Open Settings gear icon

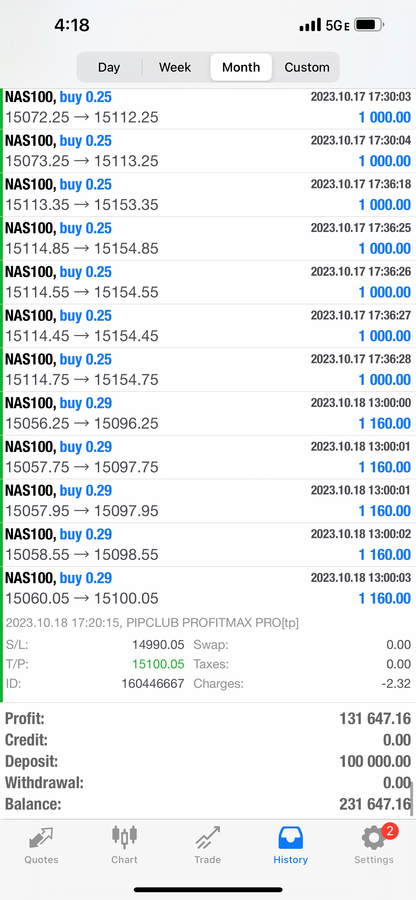pyautogui.click(x=374, y=839)
